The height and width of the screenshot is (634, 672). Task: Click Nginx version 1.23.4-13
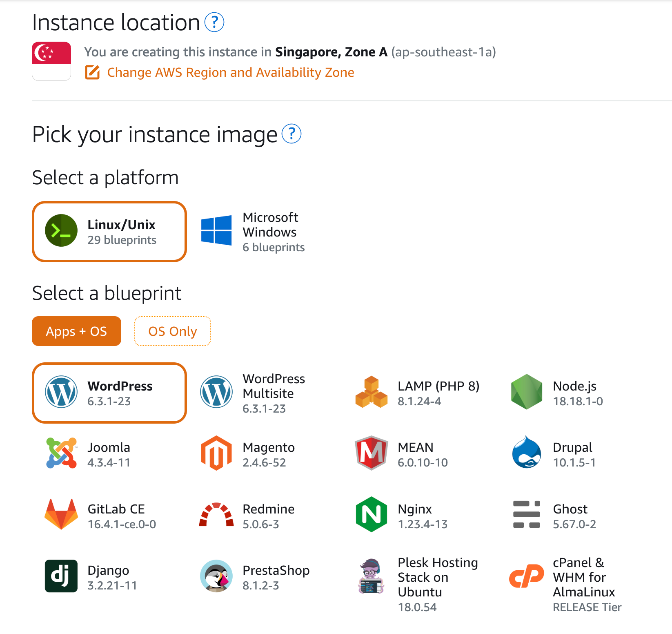pyautogui.click(x=423, y=524)
